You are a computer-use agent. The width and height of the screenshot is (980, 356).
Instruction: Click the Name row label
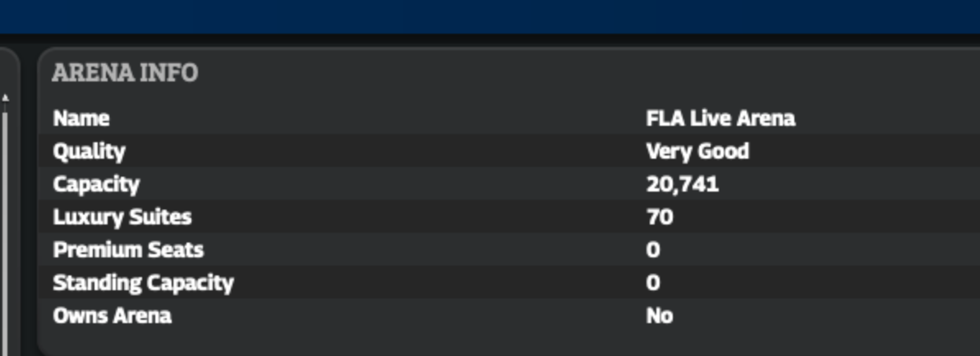point(81,118)
